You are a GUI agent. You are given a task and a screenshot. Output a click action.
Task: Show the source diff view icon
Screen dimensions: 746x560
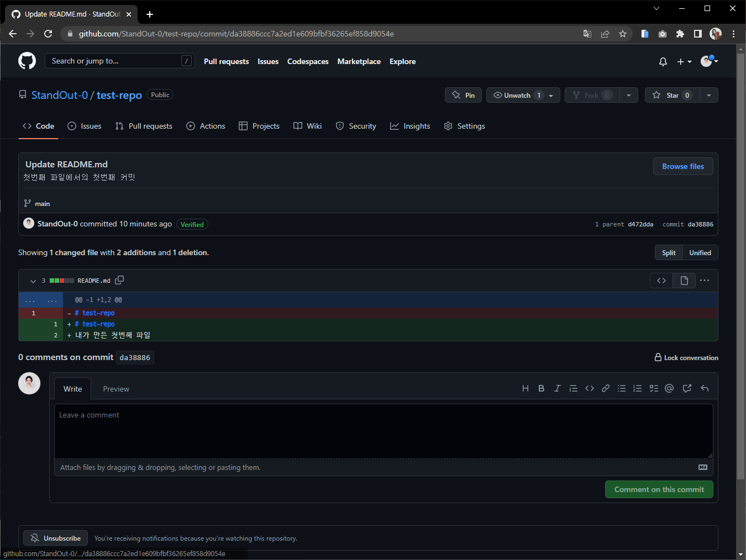click(661, 281)
